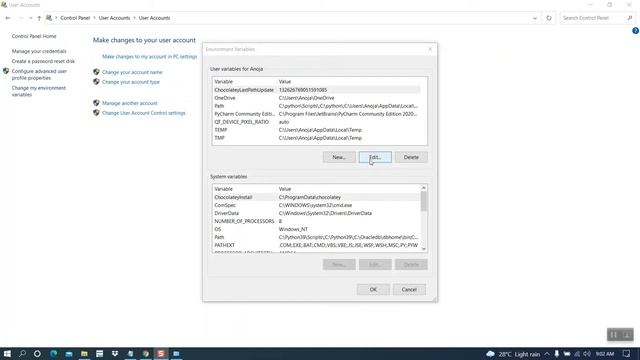Select the TMP user variable row
This screenshot has width=640, height=360.
click(x=317, y=138)
